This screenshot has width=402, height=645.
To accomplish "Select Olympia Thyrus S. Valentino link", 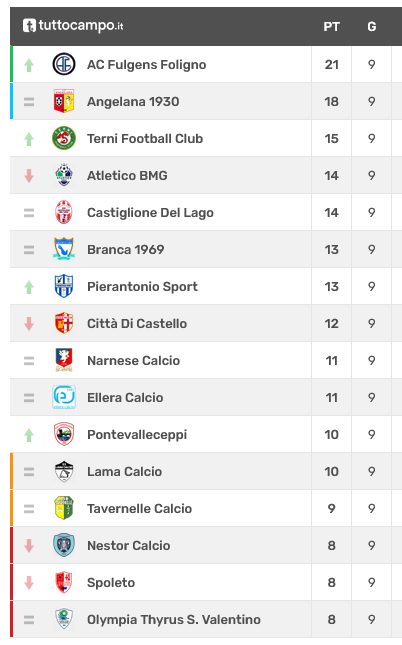I will (174, 619).
